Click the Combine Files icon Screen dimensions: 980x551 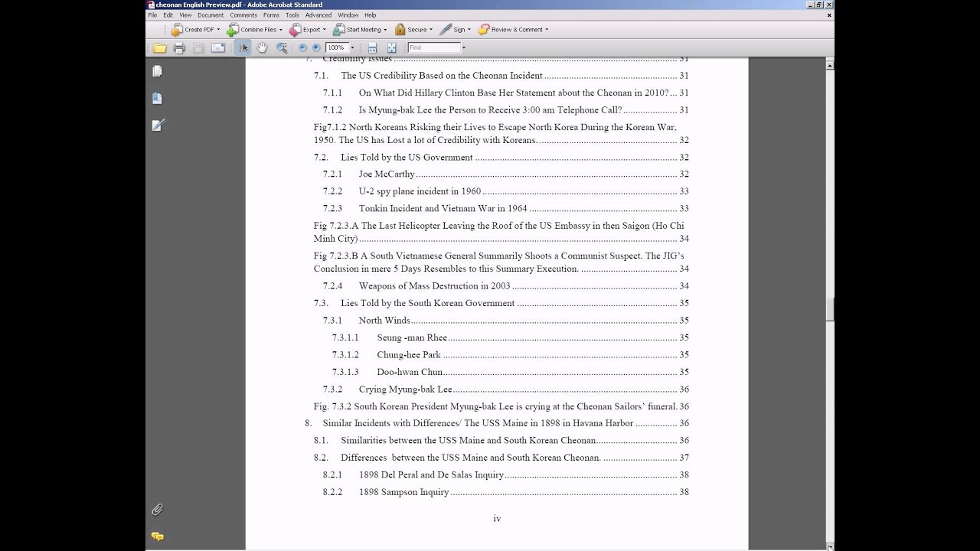point(233,30)
